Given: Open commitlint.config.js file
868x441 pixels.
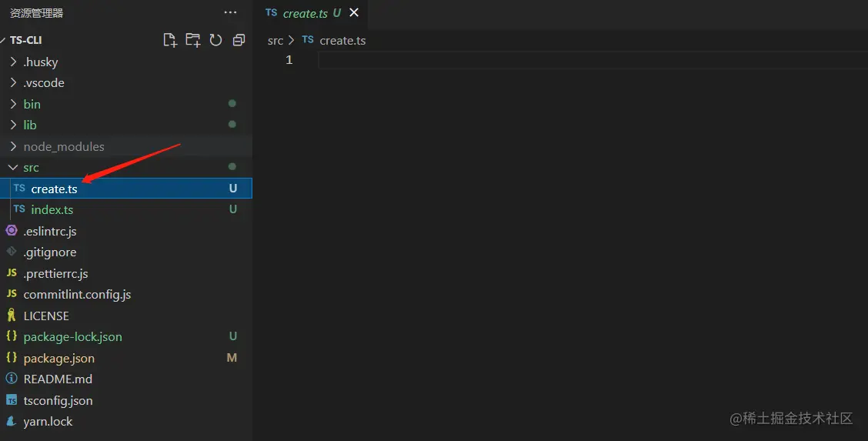Looking at the screenshot, I should click(126, 294).
